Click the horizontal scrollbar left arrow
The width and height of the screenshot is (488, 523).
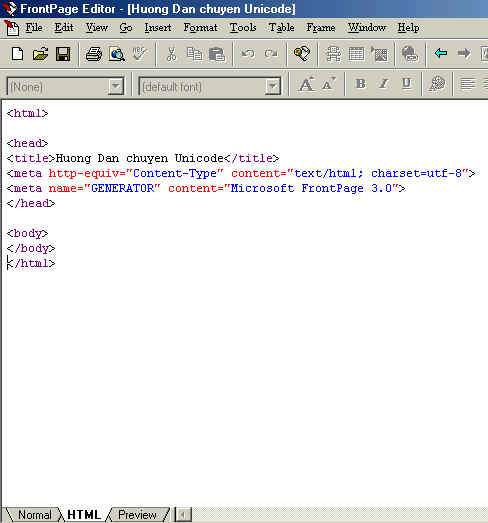pyautogui.click(x=183, y=515)
